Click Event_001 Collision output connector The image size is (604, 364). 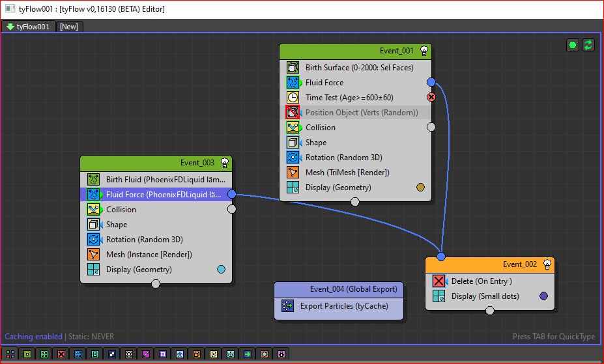(431, 127)
